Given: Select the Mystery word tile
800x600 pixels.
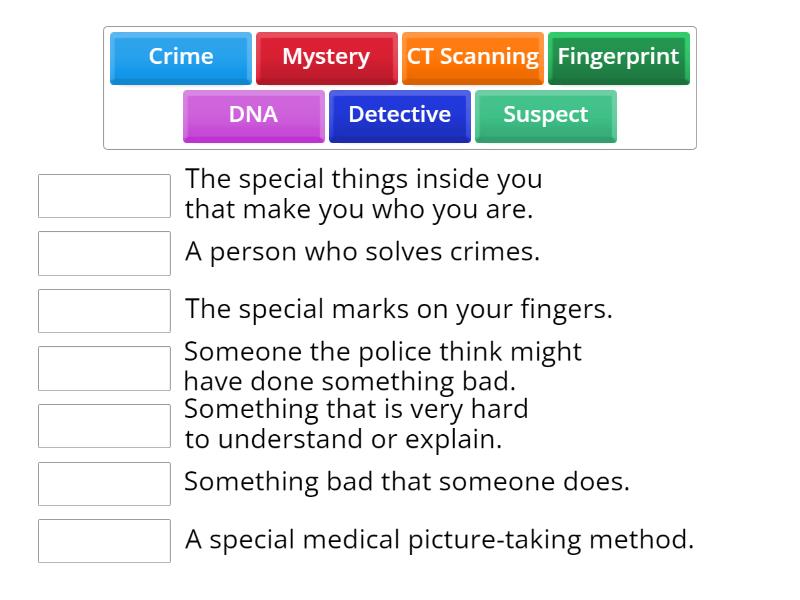Looking at the screenshot, I should click(326, 57).
